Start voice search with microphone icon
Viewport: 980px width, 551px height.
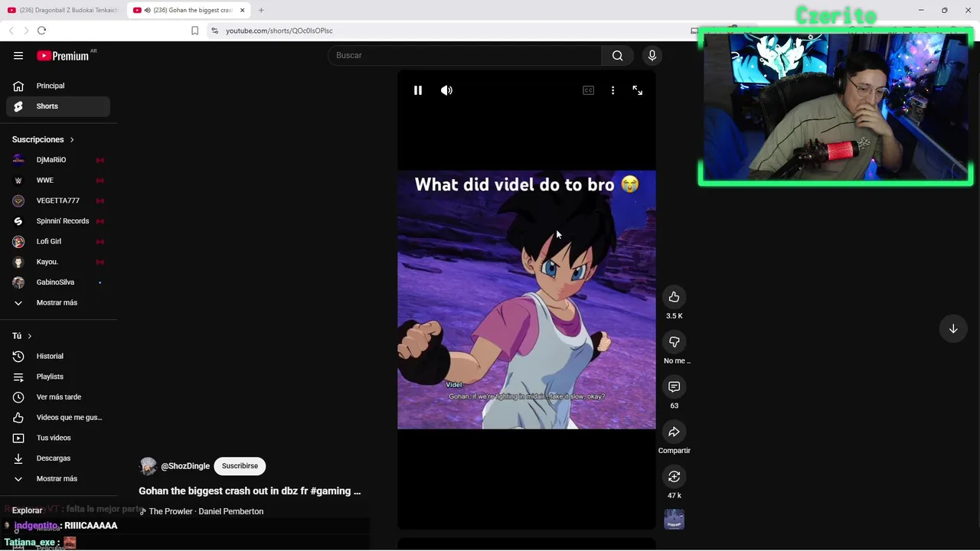click(x=652, y=55)
